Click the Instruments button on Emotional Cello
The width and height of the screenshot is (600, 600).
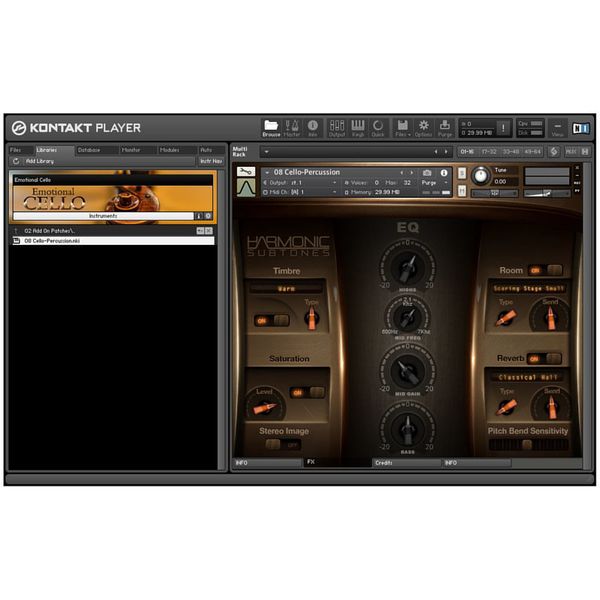coord(103,215)
